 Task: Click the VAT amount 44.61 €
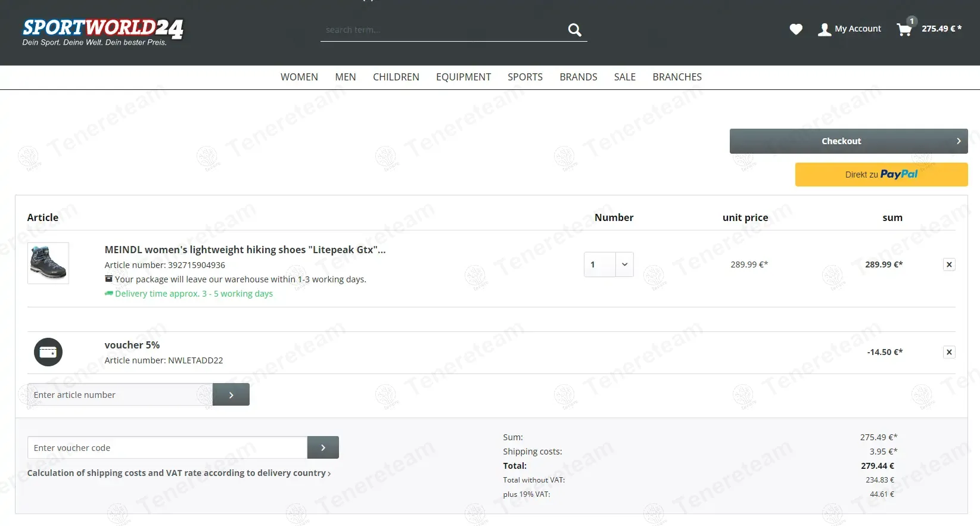click(882, 494)
